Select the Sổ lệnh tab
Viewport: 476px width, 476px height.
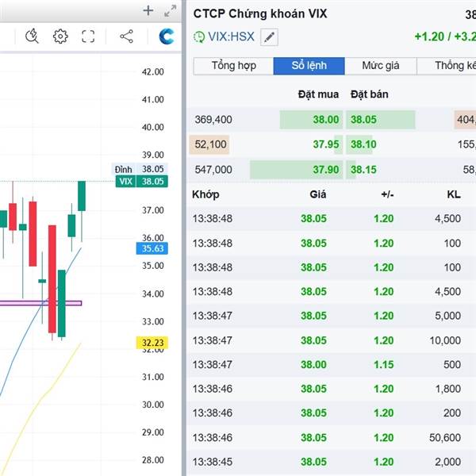tap(309, 66)
